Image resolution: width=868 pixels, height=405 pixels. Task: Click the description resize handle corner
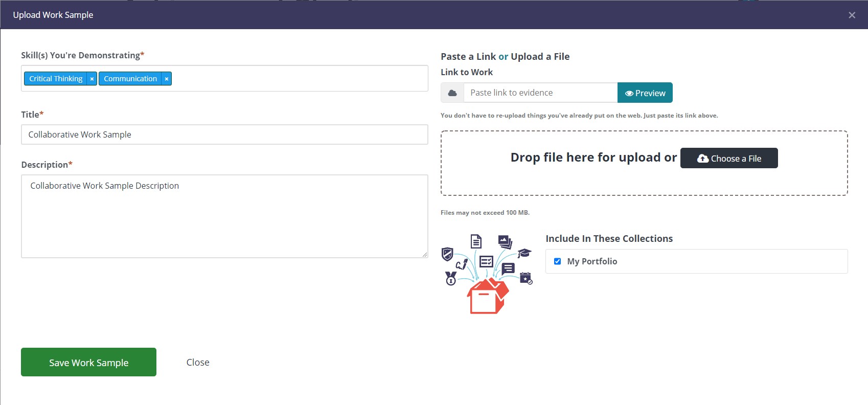425,254
